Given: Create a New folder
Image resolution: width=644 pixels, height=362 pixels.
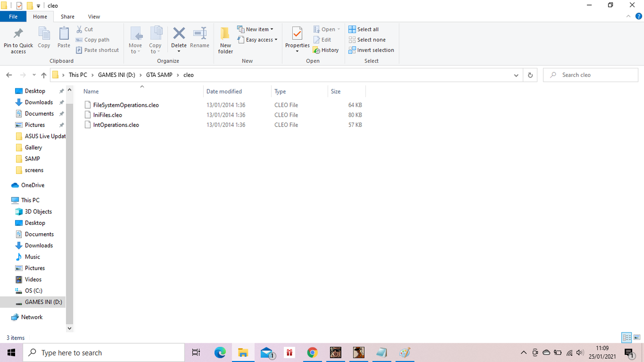Looking at the screenshot, I should pos(225,40).
